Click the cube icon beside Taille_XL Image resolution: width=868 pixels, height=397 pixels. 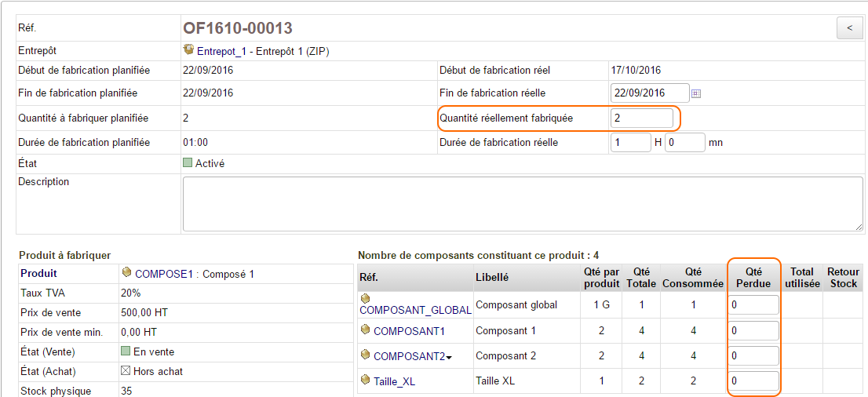pos(365,380)
